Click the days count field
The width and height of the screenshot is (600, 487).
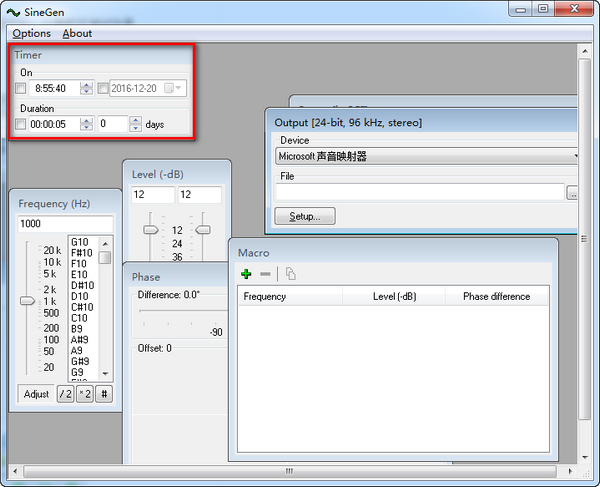pyautogui.click(x=113, y=124)
